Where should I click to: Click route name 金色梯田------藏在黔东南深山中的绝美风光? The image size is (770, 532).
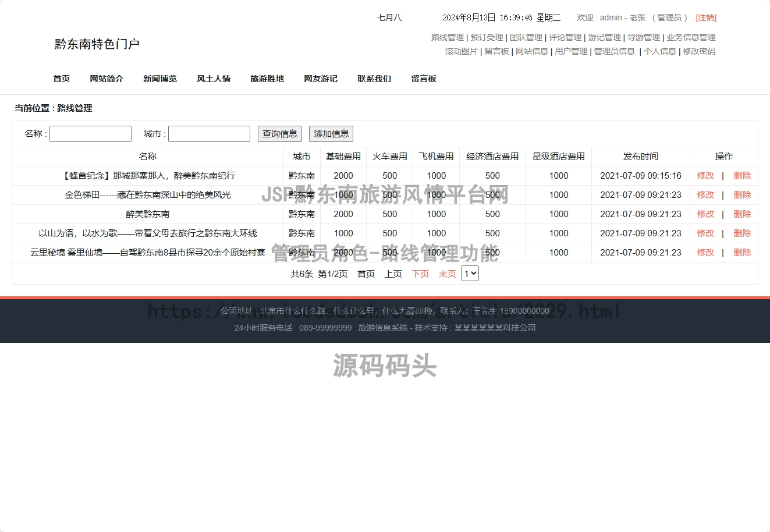(x=148, y=195)
